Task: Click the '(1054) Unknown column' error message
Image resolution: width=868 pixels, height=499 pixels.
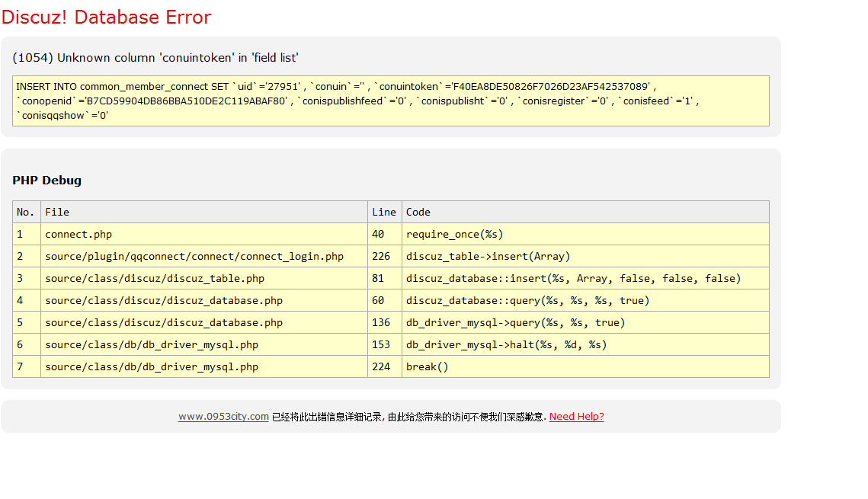Action: pyautogui.click(x=155, y=58)
